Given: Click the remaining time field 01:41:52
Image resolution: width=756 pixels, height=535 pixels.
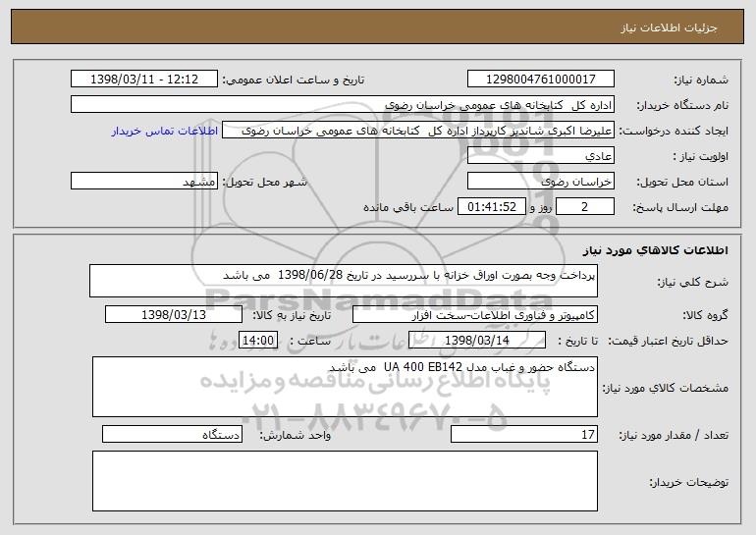Looking at the screenshot, I should point(491,207).
